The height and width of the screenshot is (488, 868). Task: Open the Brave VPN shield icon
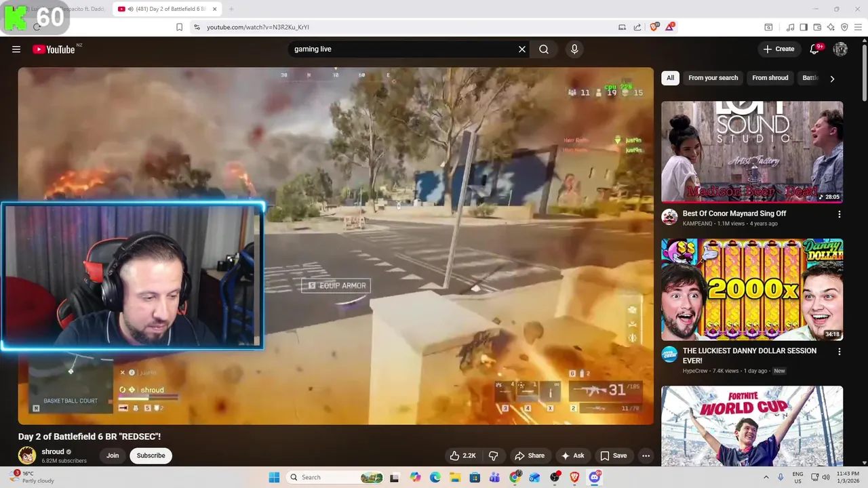[x=844, y=27]
